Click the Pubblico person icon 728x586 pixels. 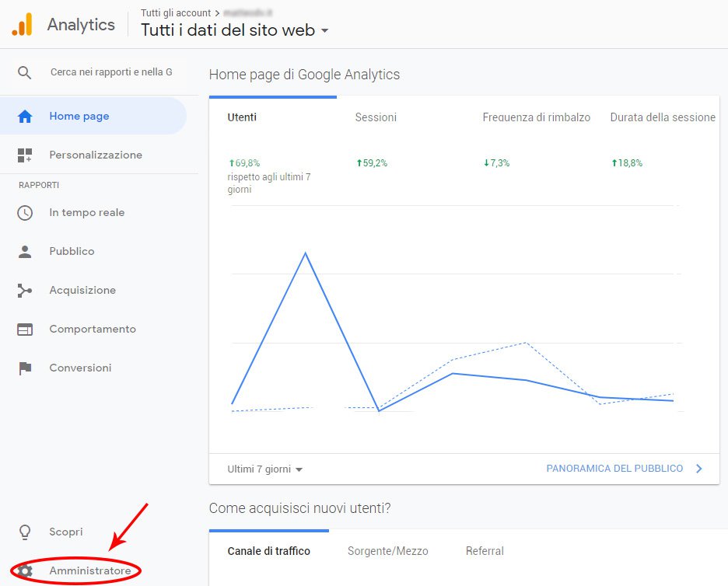[x=25, y=252]
